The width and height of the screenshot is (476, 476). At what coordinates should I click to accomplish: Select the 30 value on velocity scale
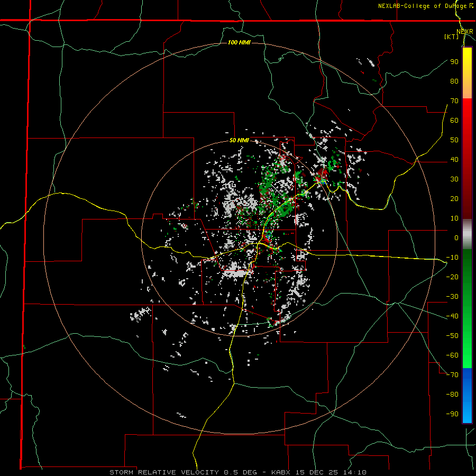tap(454, 179)
